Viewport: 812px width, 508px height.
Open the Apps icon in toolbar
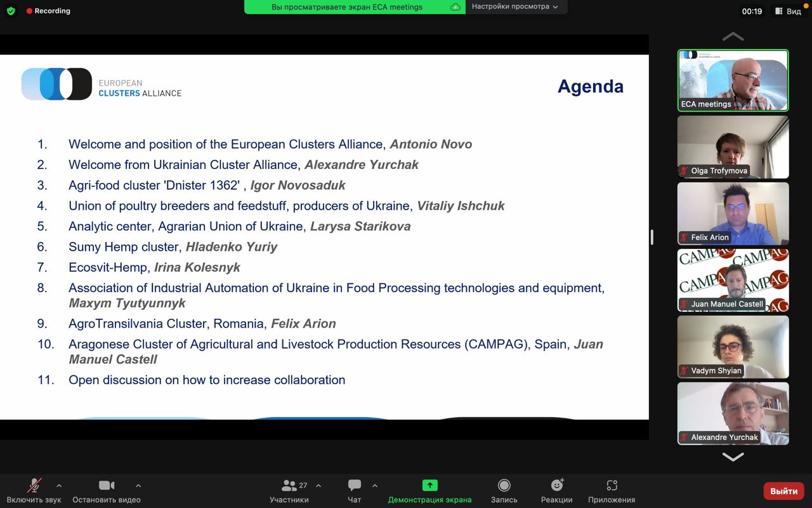point(612,486)
